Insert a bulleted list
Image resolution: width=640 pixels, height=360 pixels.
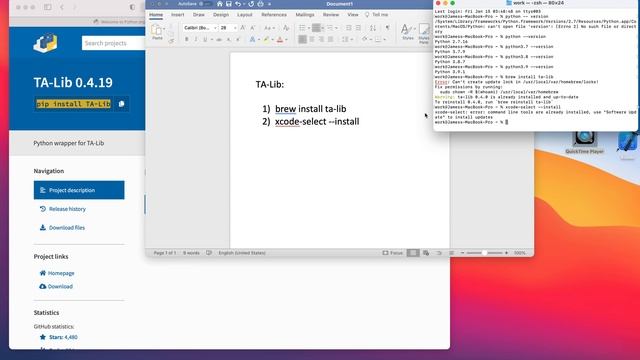(x=302, y=28)
